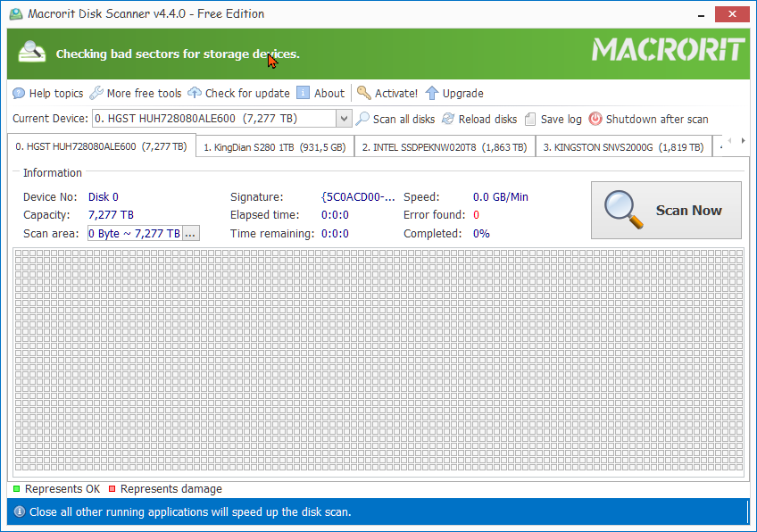This screenshot has height=532, width=757.
Task: Click the Time remaining value
Action: (x=335, y=234)
